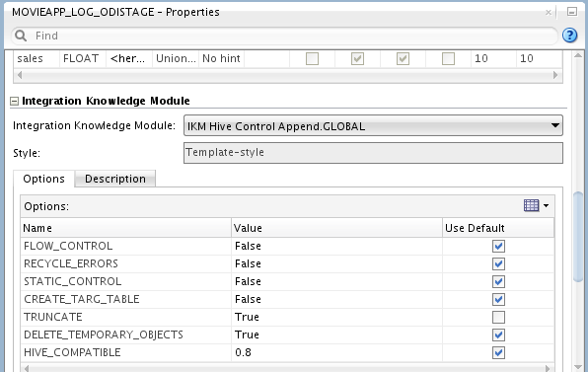Toggle the third checkbox in the sales row
The image size is (588, 372).
point(403,59)
